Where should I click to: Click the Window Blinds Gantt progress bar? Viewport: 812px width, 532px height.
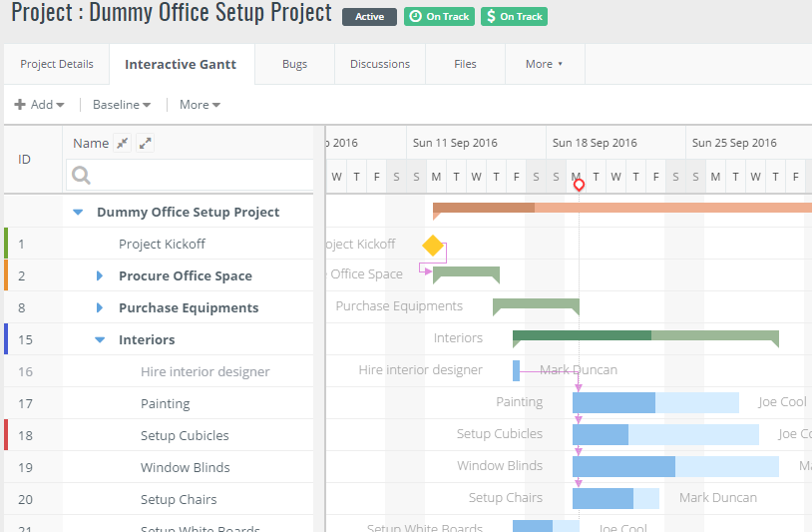675,466
